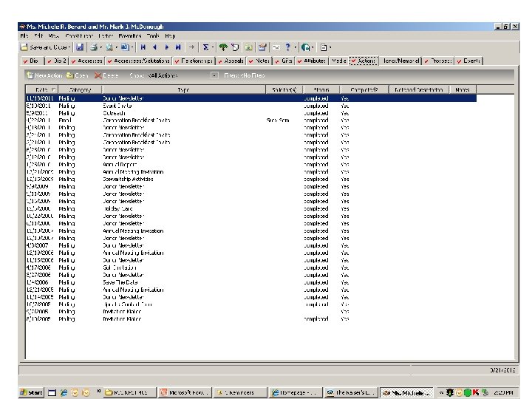Click the Print icon in toolbar
Viewport: 532px width, 399px height.
click(x=93, y=47)
